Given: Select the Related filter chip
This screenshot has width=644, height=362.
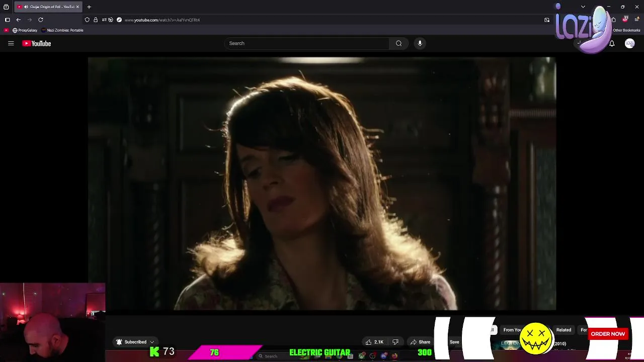Looking at the screenshot, I should tap(563, 330).
